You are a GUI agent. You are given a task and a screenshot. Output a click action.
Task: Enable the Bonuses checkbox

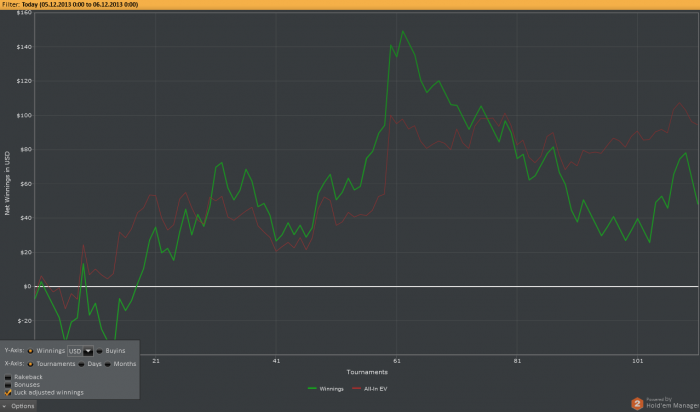8,385
